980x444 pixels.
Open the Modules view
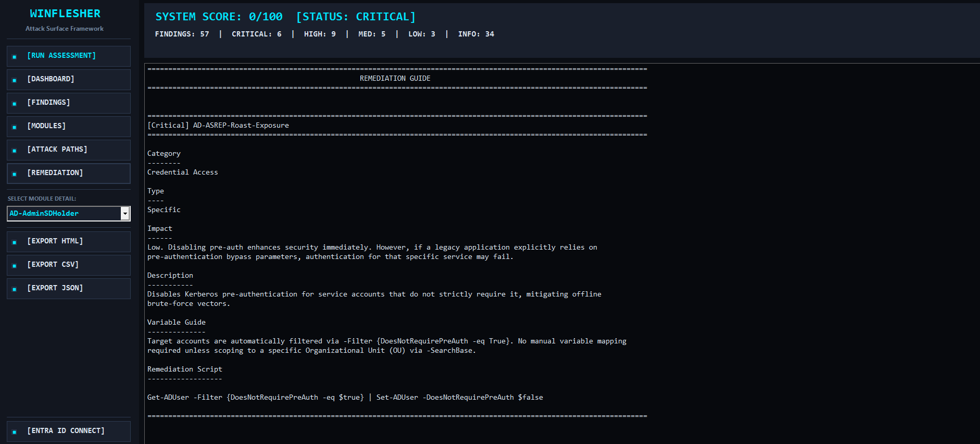[x=69, y=126]
